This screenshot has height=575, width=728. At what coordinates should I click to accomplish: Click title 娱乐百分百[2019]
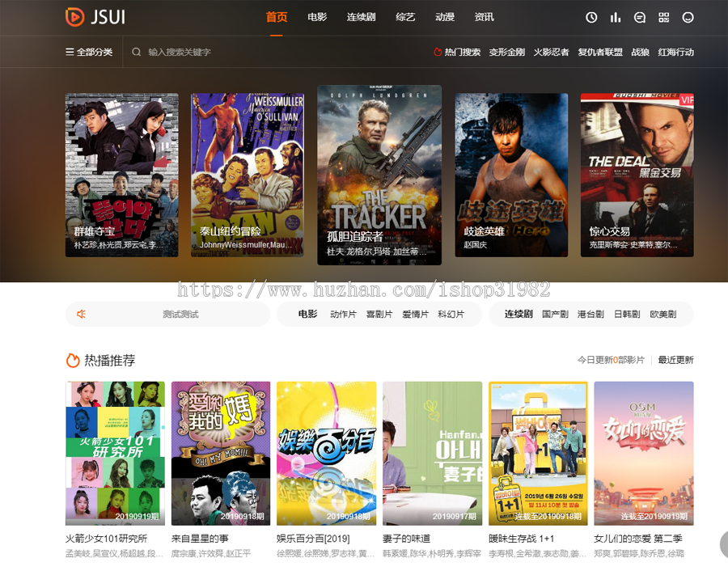313,539
